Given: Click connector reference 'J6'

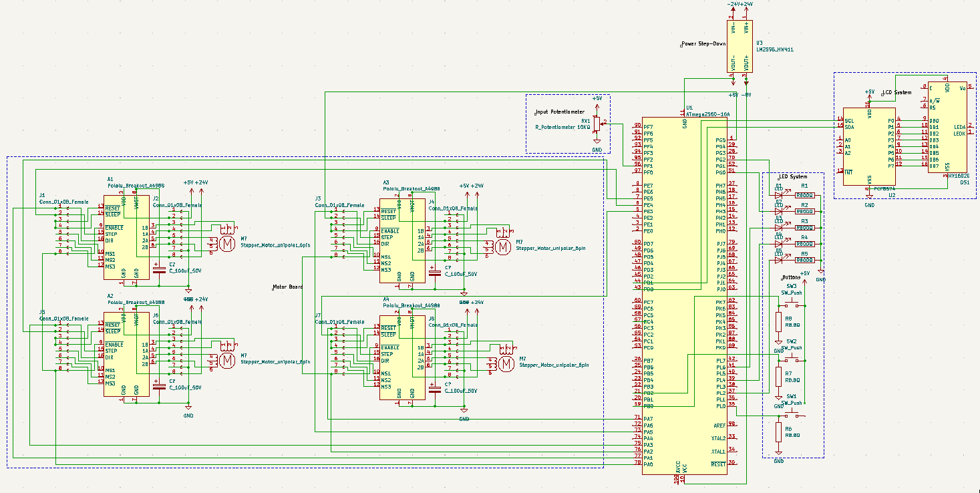Looking at the screenshot, I should coord(156,315).
